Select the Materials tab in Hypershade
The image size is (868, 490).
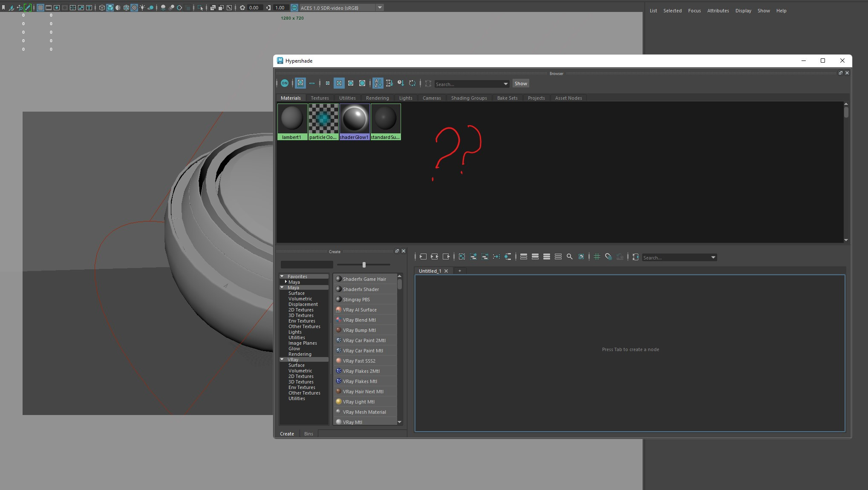[290, 97]
